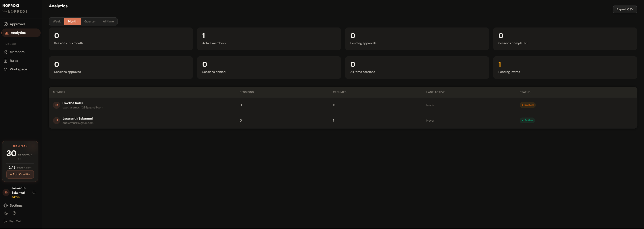Click Jaswanth Sakamuri's resumes value 1
Image resolution: width=644 pixels, height=229 pixels.
point(333,121)
